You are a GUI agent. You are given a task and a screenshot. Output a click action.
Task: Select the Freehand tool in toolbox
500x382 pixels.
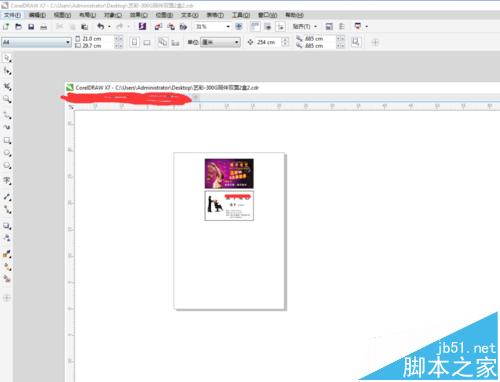(7, 115)
